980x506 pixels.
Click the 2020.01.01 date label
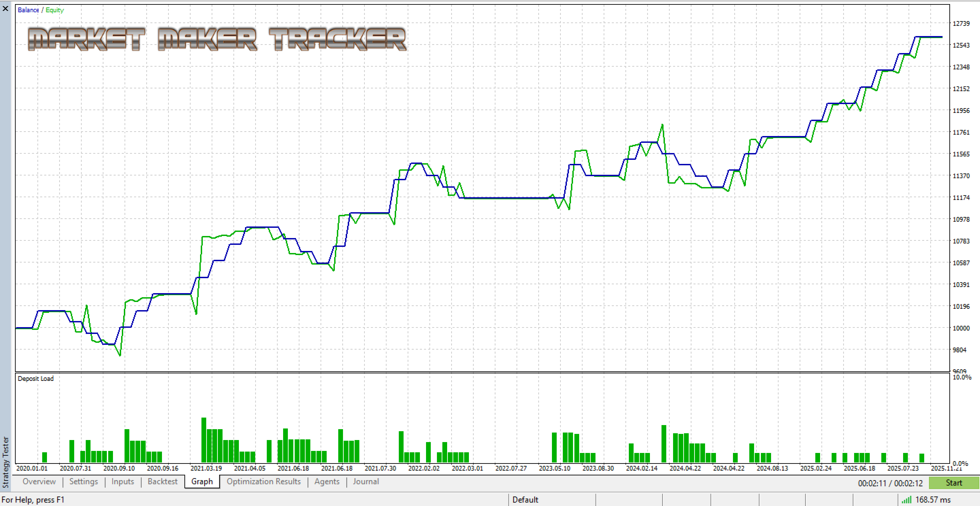pos(32,469)
